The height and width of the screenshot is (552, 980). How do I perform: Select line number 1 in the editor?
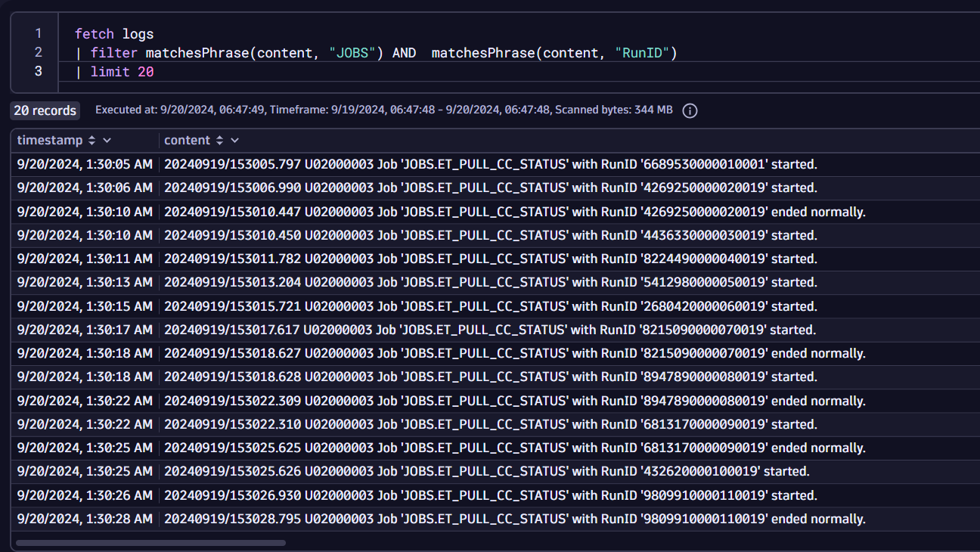[x=37, y=33]
